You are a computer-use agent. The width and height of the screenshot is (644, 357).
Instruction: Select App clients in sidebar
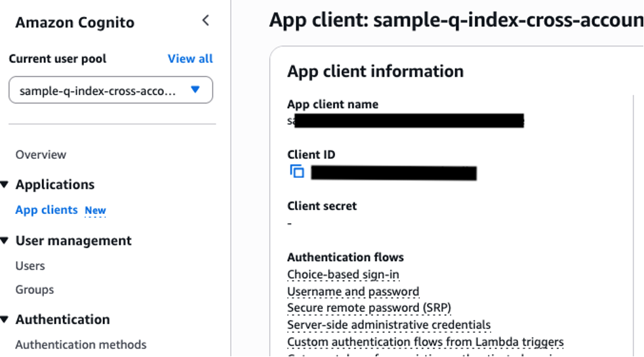47,210
